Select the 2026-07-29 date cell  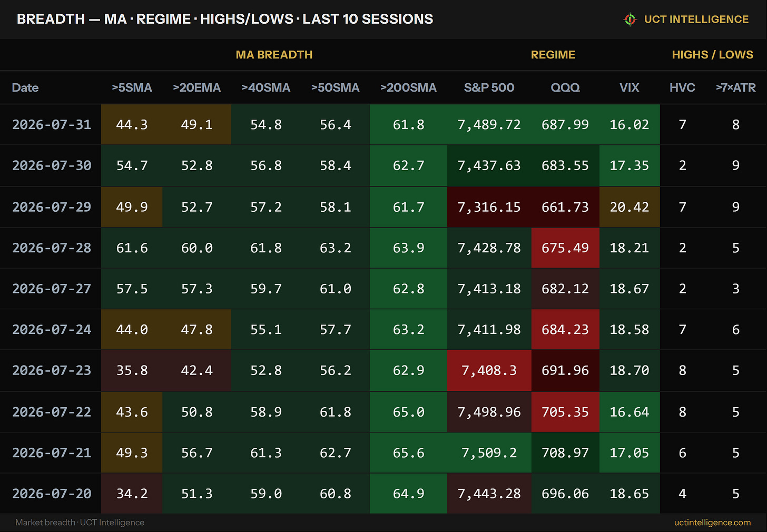point(52,207)
